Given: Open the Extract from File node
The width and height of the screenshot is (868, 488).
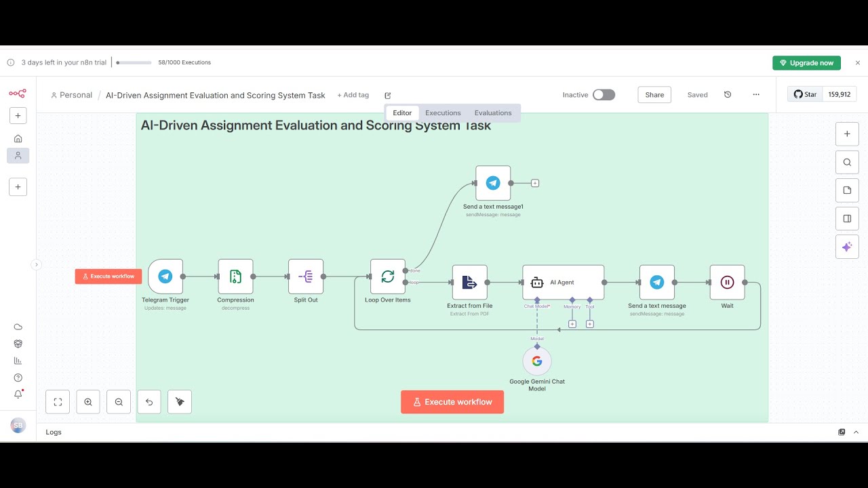Looking at the screenshot, I should coord(470,282).
